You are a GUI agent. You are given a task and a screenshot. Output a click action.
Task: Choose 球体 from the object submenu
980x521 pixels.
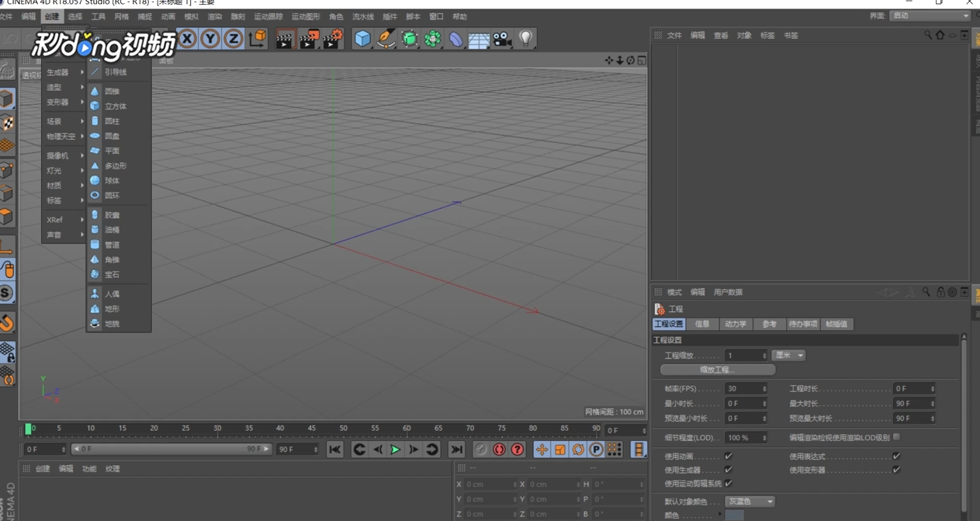tap(119, 181)
